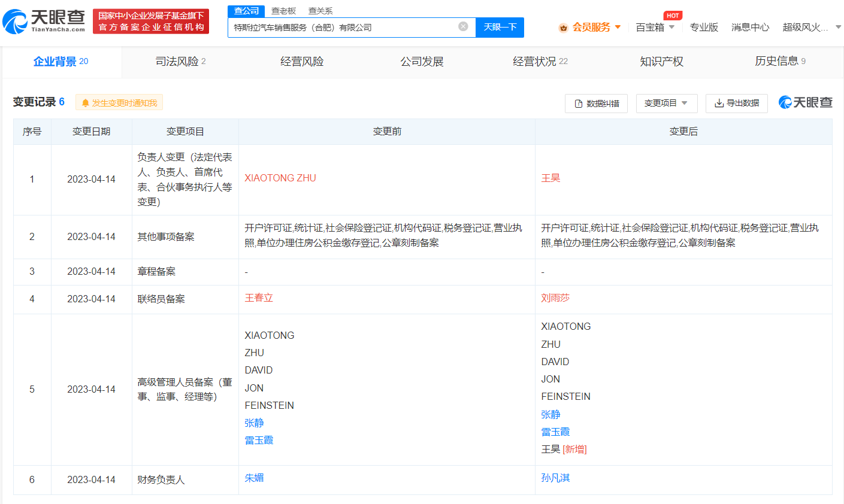Switch to the 企业背景 tab
The height and width of the screenshot is (504, 844).
tap(61, 62)
